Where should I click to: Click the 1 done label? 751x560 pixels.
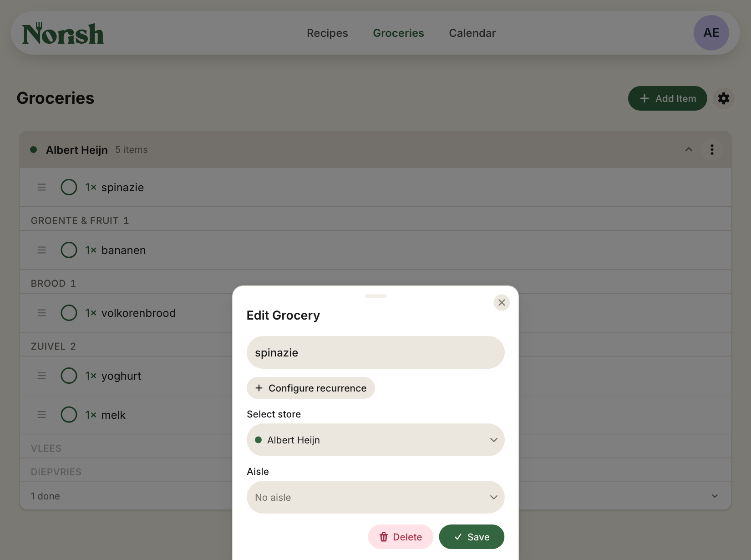click(x=45, y=496)
